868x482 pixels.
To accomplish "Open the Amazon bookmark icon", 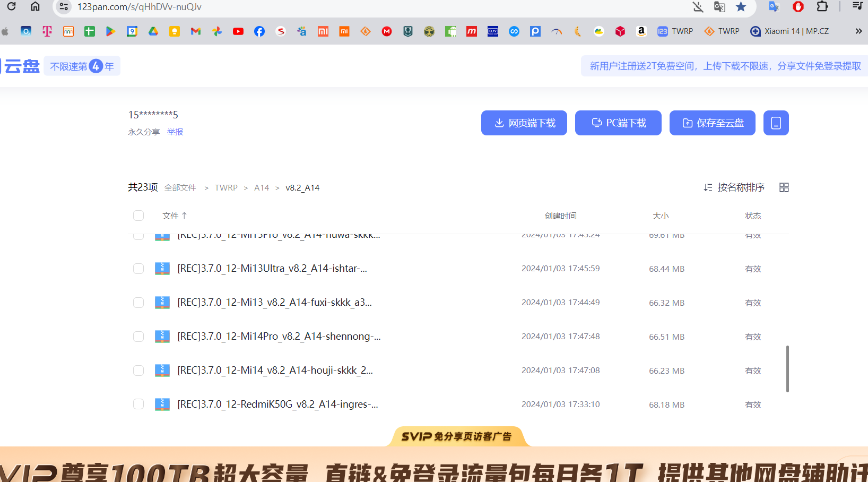I will point(641,31).
